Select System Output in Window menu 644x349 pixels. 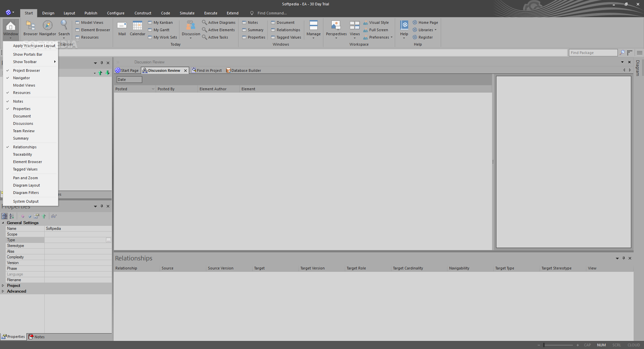(x=31, y=201)
